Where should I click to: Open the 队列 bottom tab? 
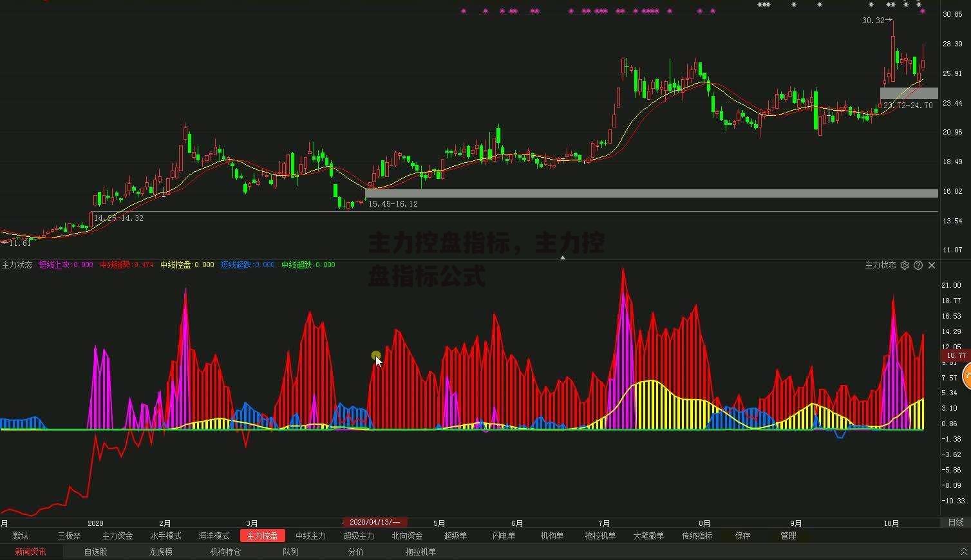click(x=291, y=552)
